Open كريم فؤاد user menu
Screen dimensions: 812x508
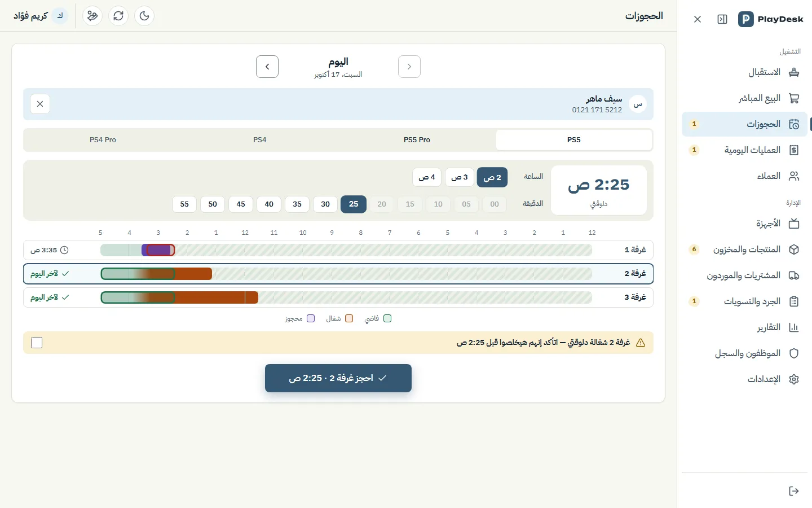coord(41,16)
